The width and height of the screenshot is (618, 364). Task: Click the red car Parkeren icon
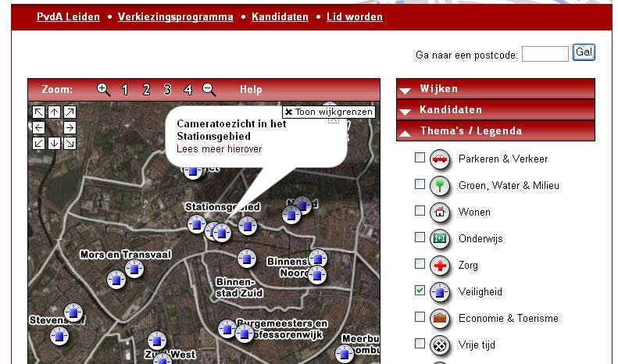pyautogui.click(x=439, y=159)
